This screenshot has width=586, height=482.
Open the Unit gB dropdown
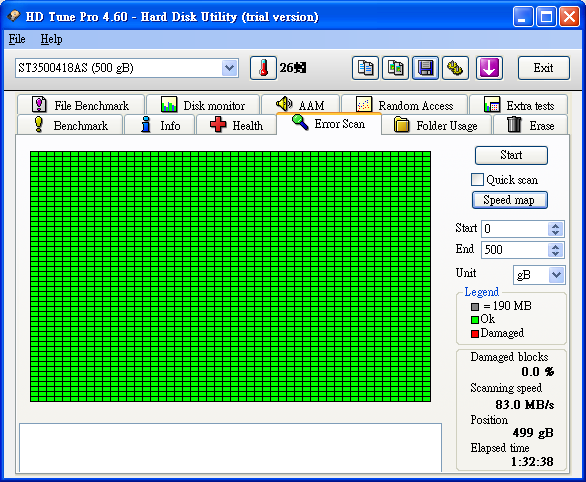556,275
